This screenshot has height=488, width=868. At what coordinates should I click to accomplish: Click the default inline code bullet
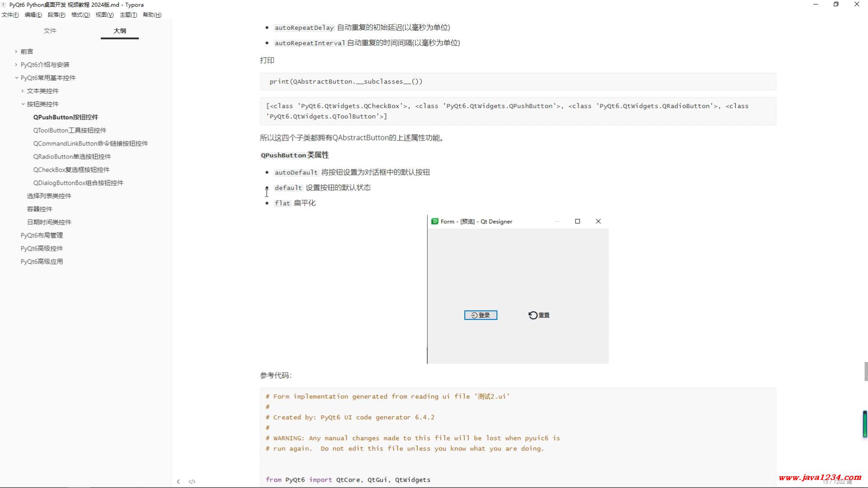tap(288, 188)
